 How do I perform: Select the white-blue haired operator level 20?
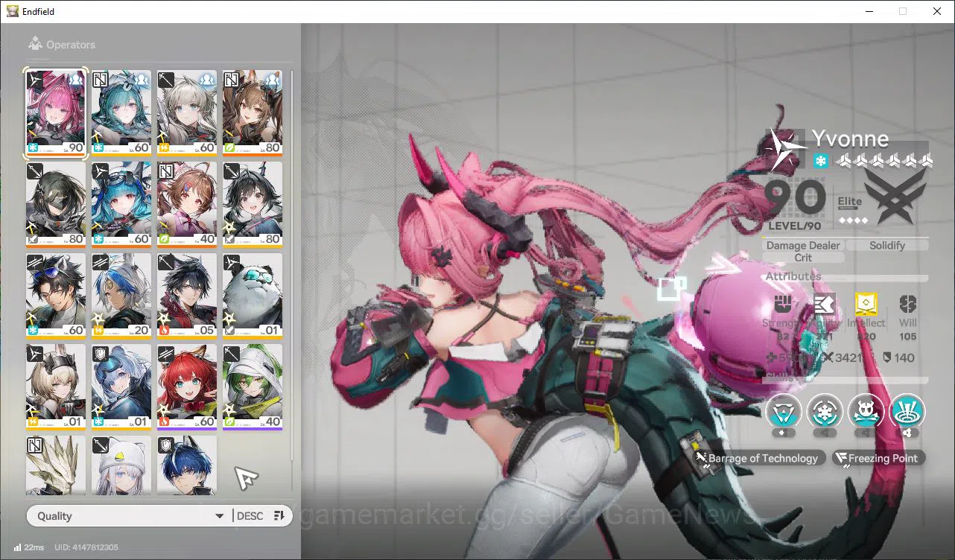(121, 296)
